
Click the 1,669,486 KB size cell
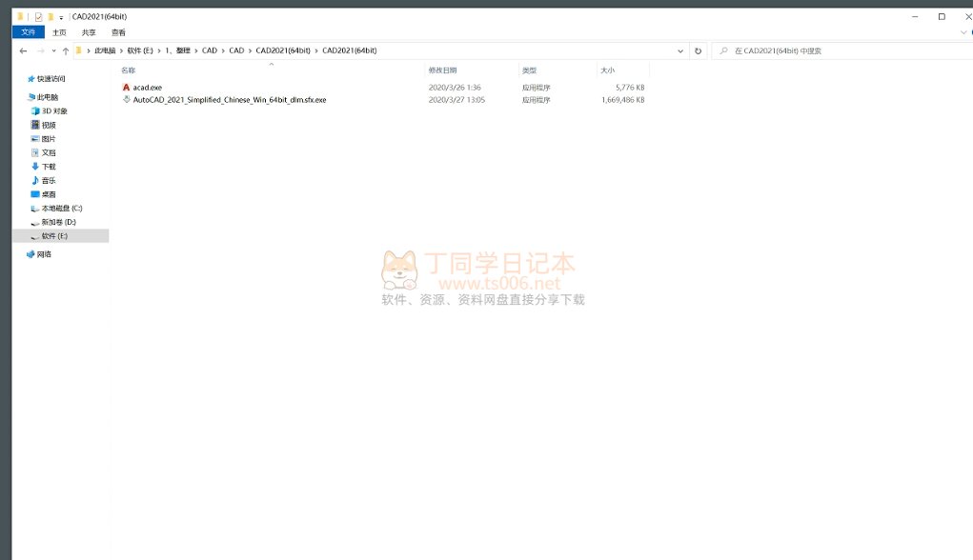point(623,100)
